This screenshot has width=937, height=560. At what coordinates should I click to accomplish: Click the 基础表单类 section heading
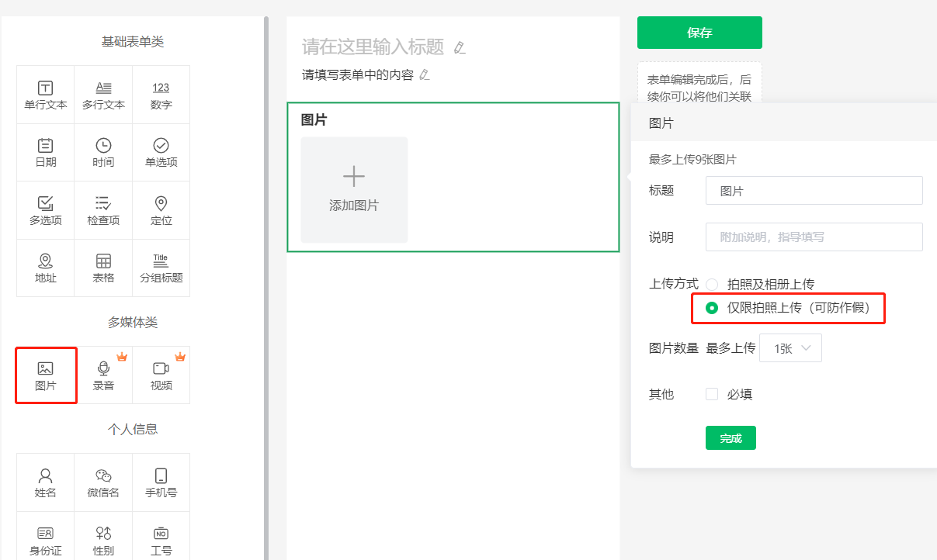click(x=133, y=42)
